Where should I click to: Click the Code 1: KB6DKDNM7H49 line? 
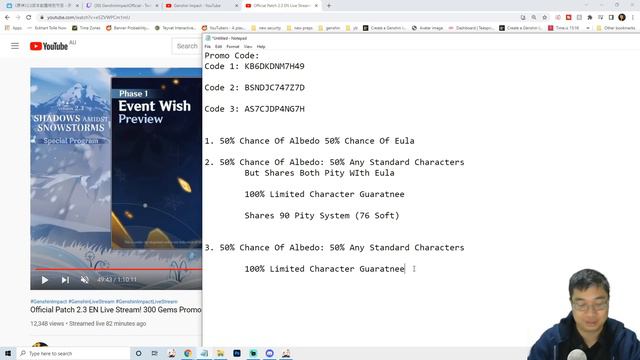(x=254, y=66)
